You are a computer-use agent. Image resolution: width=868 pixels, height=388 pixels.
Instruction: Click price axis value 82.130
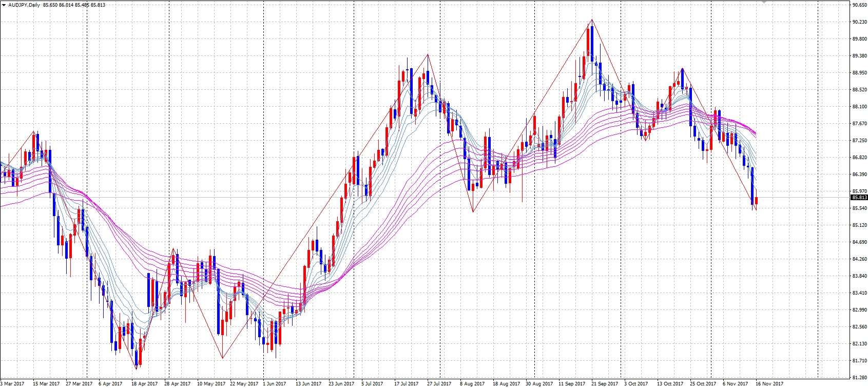click(860, 344)
